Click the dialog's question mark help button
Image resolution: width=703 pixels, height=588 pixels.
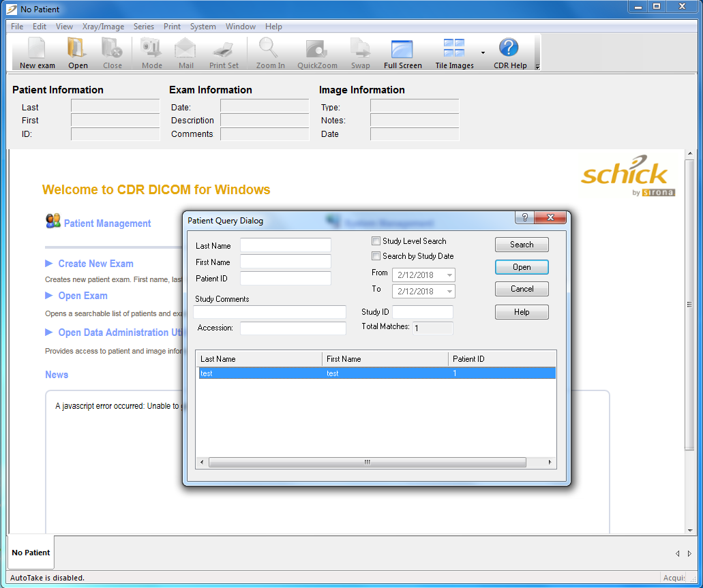[x=524, y=217]
